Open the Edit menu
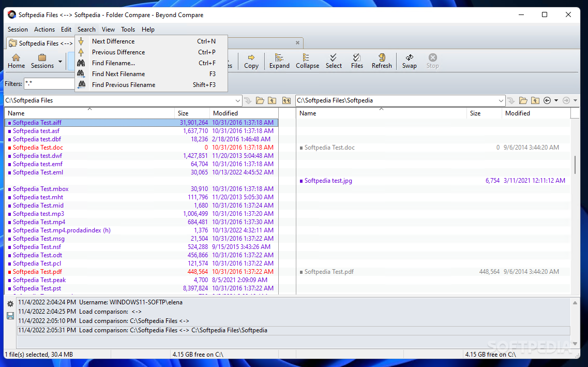This screenshot has height=367, width=588. (66, 30)
